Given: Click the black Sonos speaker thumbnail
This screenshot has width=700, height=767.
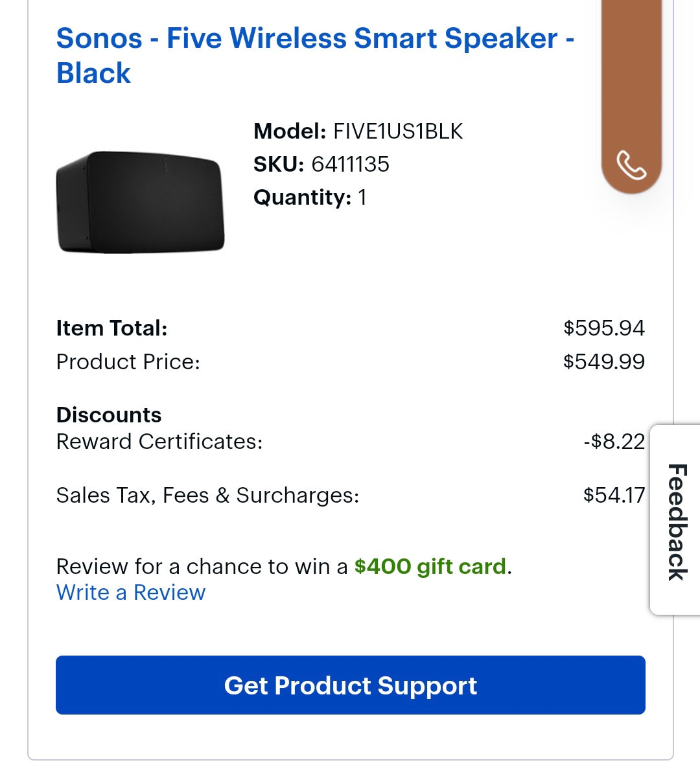Looking at the screenshot, I should (x=141, y=201).
